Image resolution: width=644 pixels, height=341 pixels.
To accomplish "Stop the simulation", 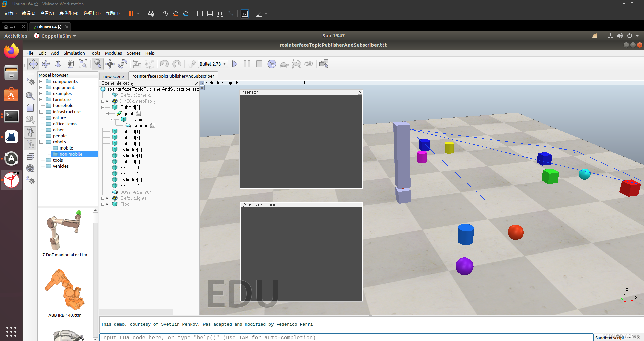I will [x=259, y=64].
